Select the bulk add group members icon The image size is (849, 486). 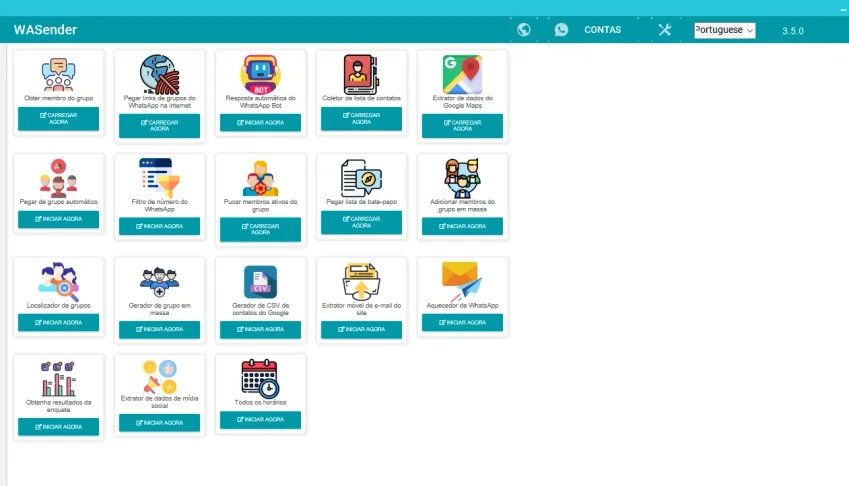(x=462, y=178)
